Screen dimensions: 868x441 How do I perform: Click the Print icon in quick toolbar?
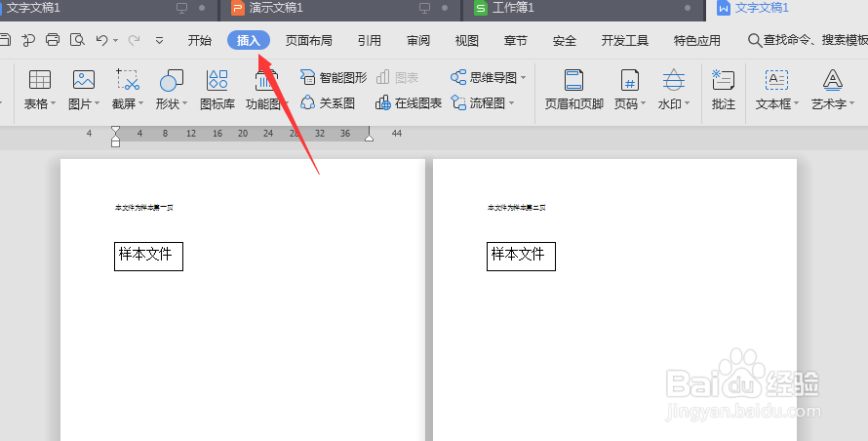pos(53,40)
